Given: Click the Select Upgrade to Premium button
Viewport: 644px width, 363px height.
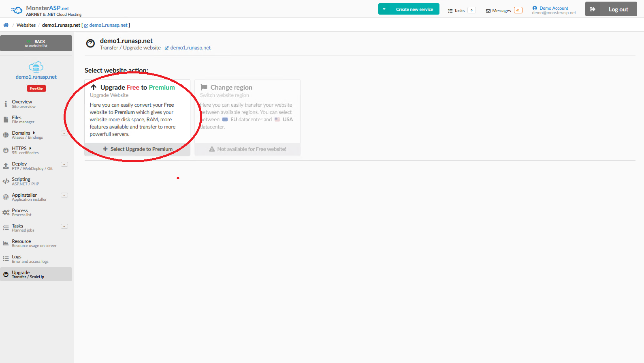Looking at the screenshot, I should click(x=137, y=149).
